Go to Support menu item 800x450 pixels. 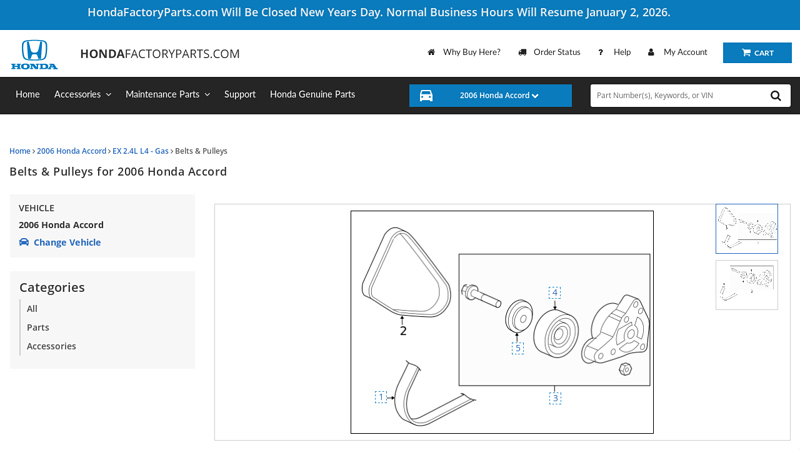[240, 94]
